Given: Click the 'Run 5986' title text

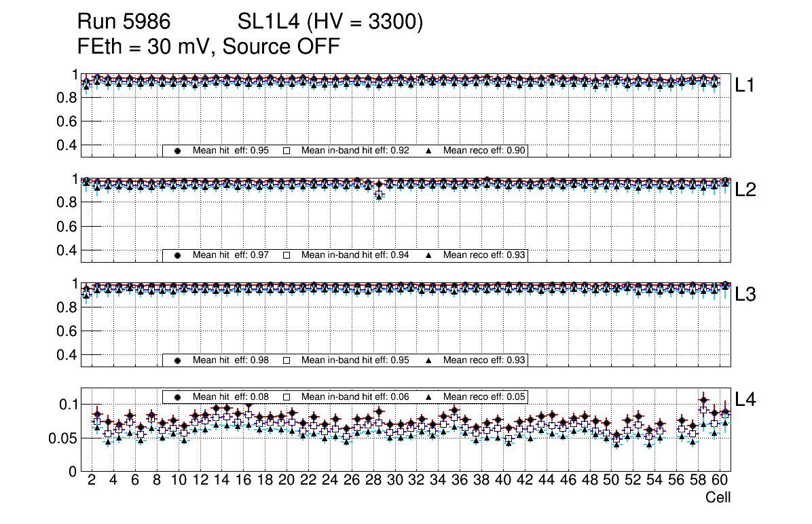Looking at the screenshot, I should [122, 22].
